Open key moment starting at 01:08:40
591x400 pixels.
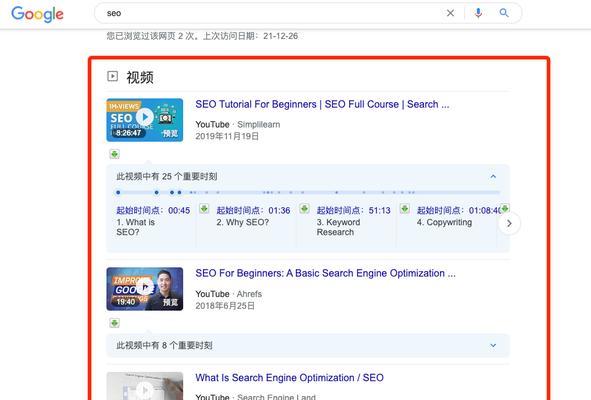[x=459, y=210]
